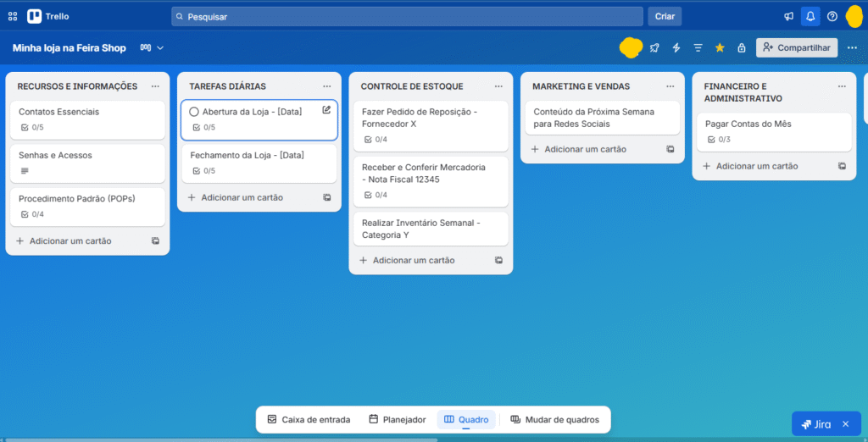Viewport: 868px width, 442px height.
Task: Open the Conteúdo da Próxima Semana card
Action: pyautogui.click(x=603, y=118)
